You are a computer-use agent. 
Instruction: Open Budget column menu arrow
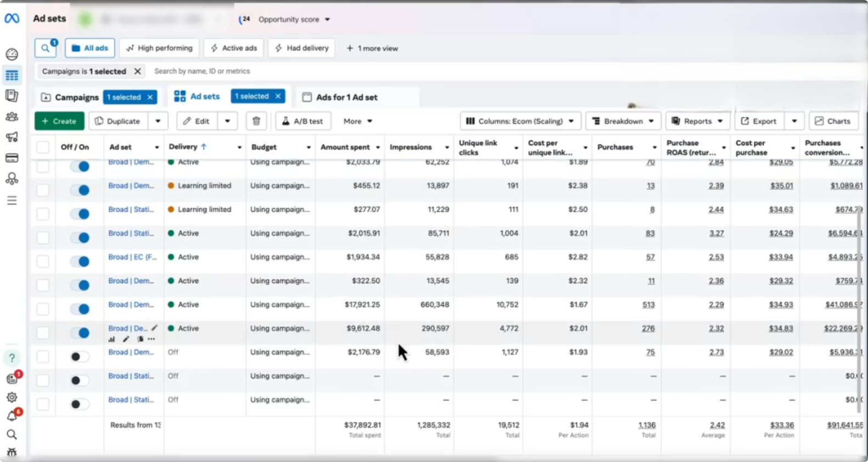pyautogui.click(x=309, y=147)
